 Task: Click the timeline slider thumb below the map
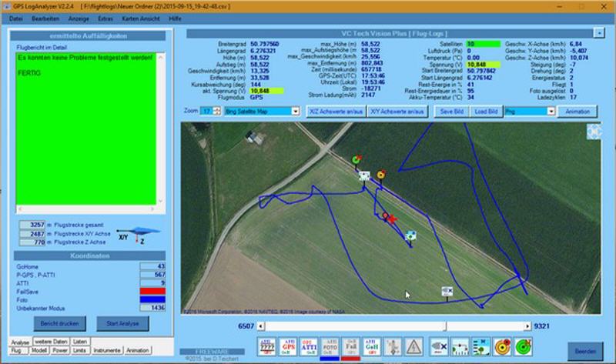[x=446, y=326]
